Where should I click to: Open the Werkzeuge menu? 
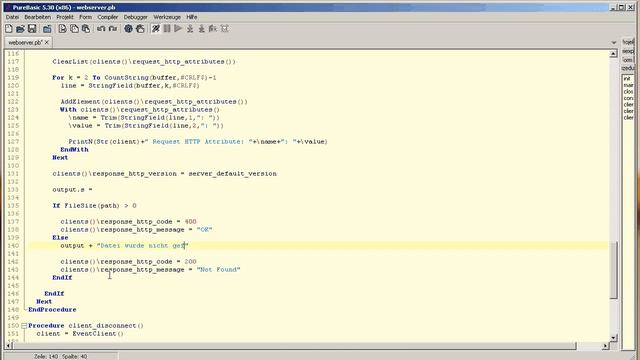point(167,17)
